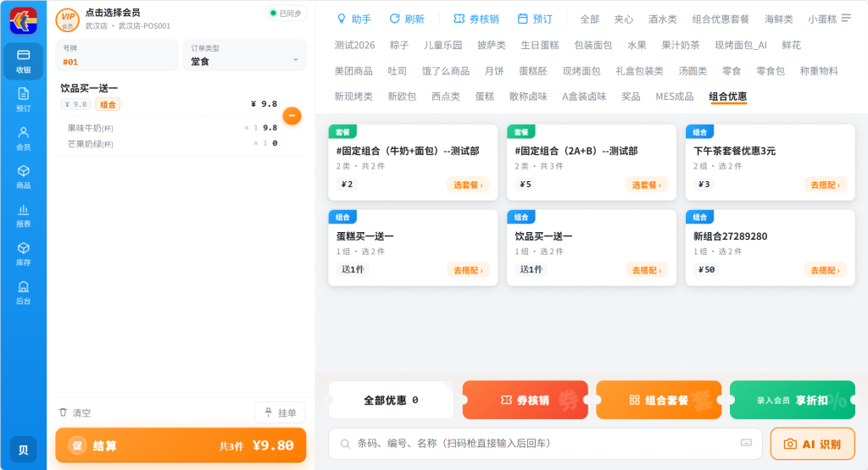The width and height of the screenshot is (868, 470).
Task: Open 券核销 from the top toolbar
Action: [476, 19]
